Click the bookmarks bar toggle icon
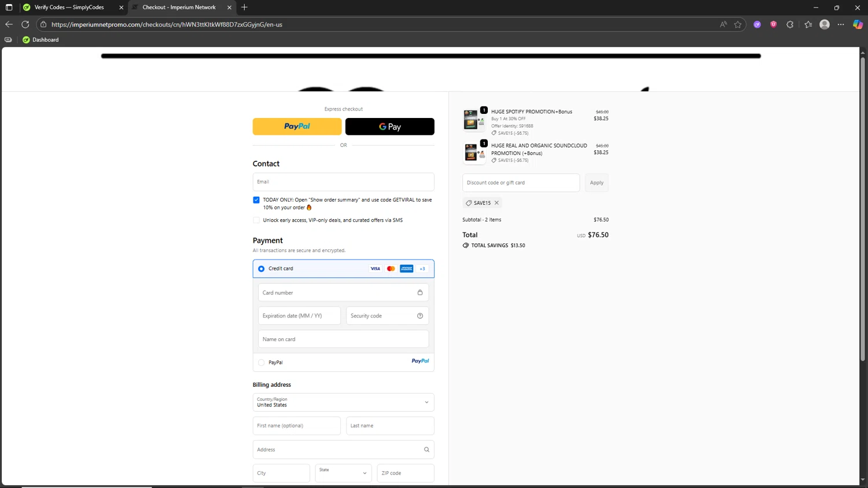The width and height of the screenshot is (868, 488). click(8, 40)
